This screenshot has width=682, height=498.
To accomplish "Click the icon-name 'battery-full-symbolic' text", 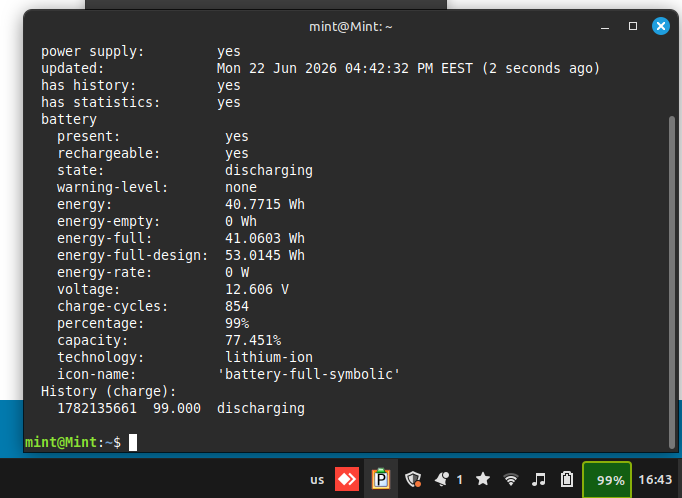I will (x=308, y=374).
